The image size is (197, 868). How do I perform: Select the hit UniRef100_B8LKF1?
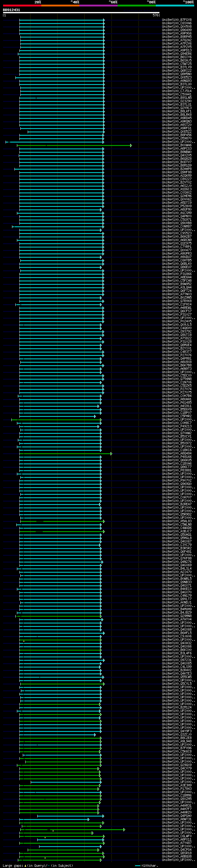[177, 111]
